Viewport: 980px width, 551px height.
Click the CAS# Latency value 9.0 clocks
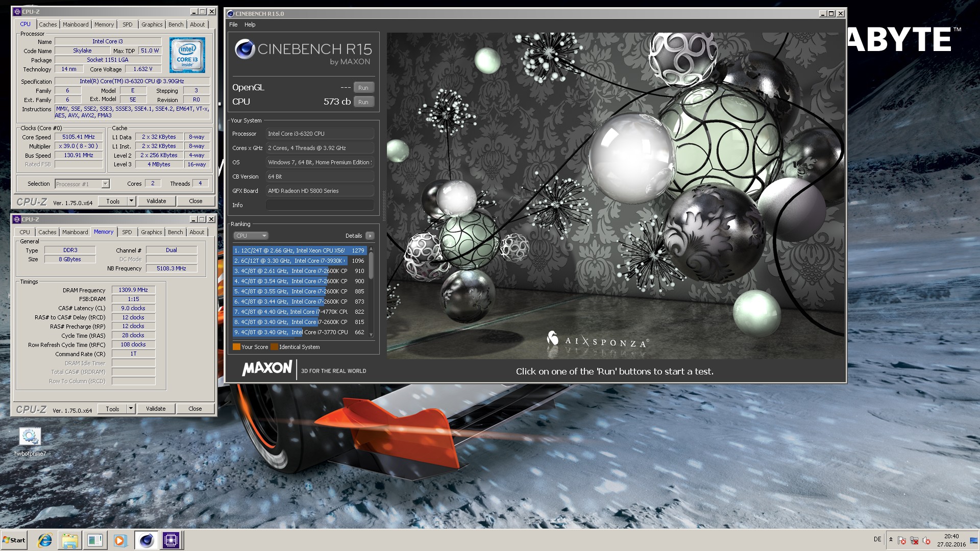tap(133, 309)
